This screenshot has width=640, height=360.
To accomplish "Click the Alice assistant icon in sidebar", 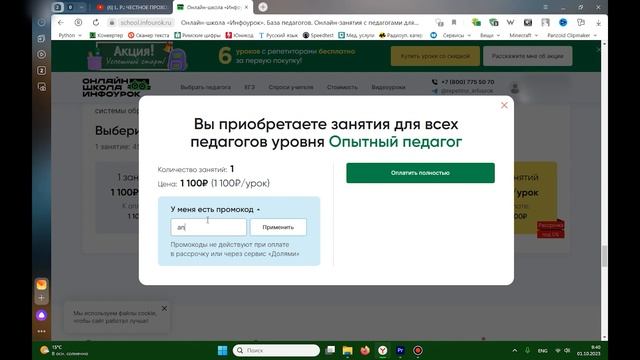I will (41, 315).
